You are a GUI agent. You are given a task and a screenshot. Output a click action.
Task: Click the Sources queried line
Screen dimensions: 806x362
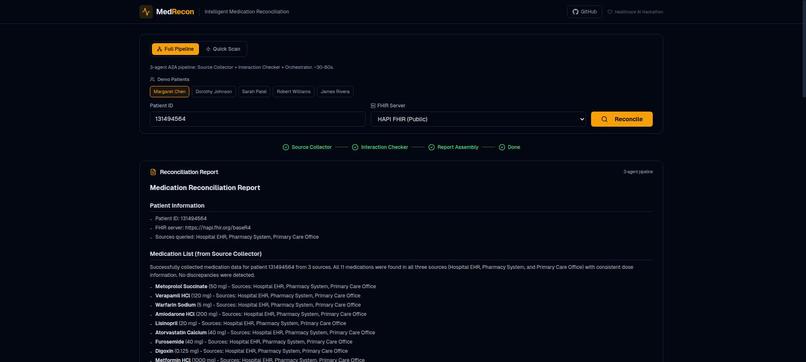click(x=237, y=237)
